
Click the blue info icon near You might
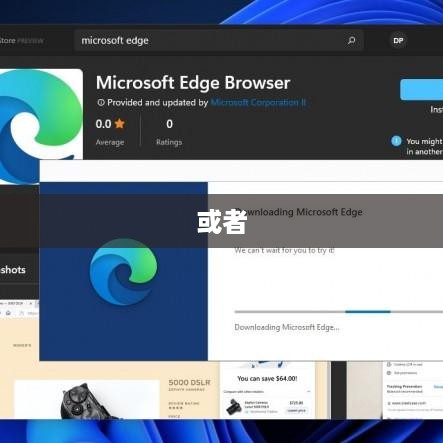click(x=396, y=141)
